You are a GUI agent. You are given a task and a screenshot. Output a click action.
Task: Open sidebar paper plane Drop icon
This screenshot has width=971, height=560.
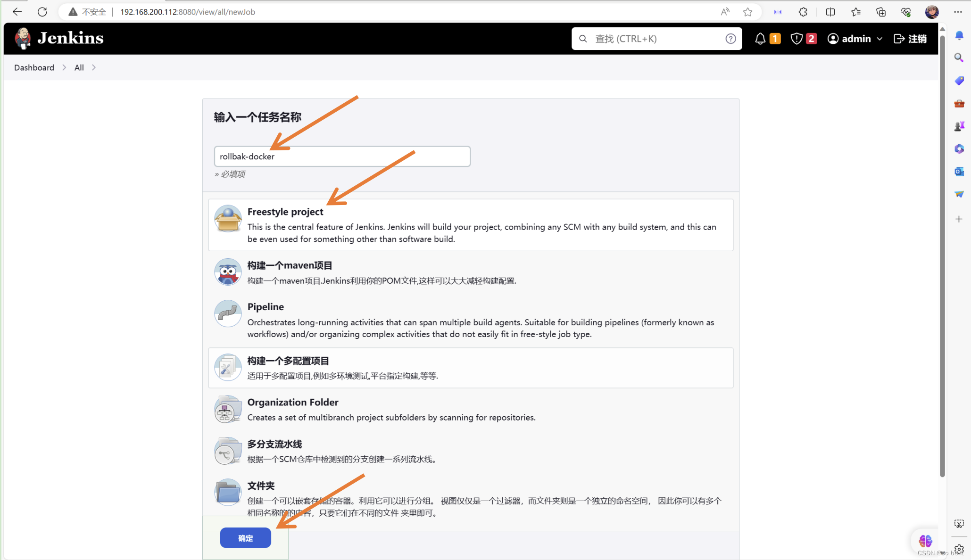[x=959, y=194]
